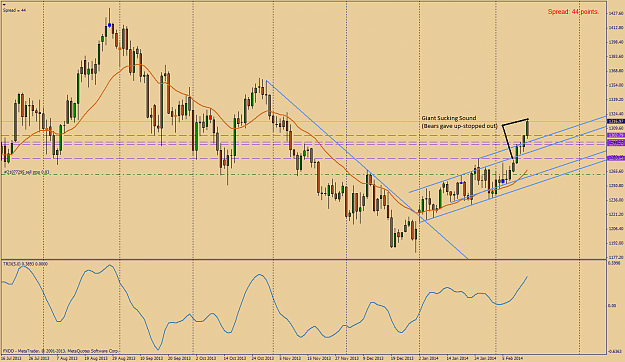Click the dark current price tag on price axis
The image size is (625, 362).
615,121
